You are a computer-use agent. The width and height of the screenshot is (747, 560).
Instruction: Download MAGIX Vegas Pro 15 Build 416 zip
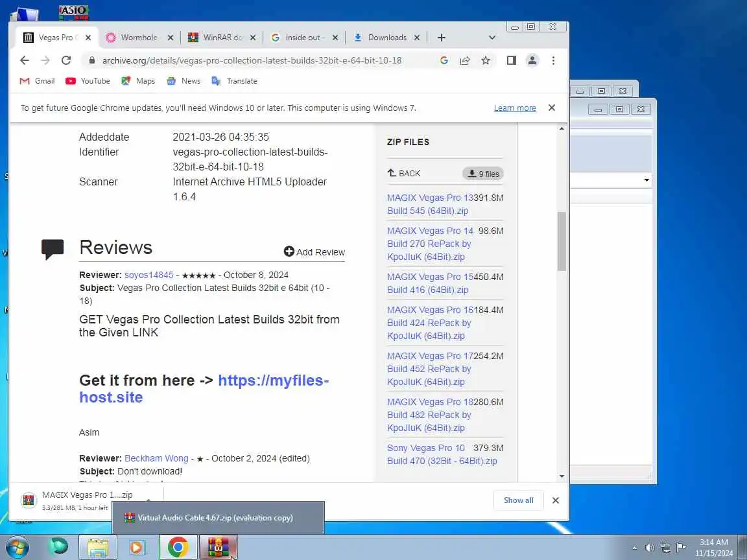click(430, 283)
